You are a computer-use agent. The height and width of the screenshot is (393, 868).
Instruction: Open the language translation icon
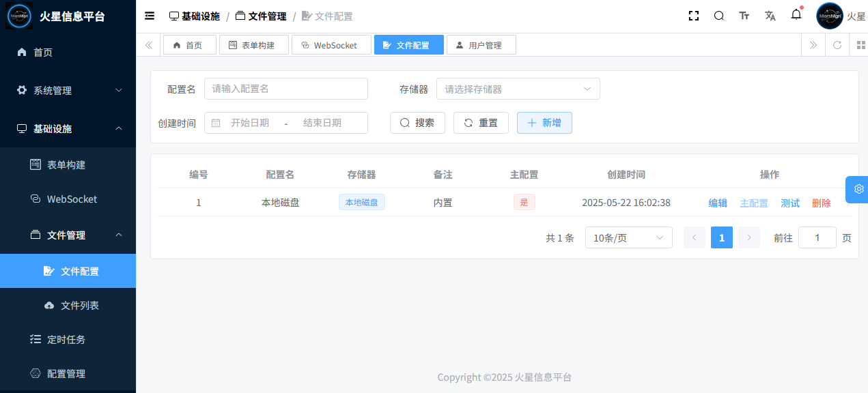[770, 16]
